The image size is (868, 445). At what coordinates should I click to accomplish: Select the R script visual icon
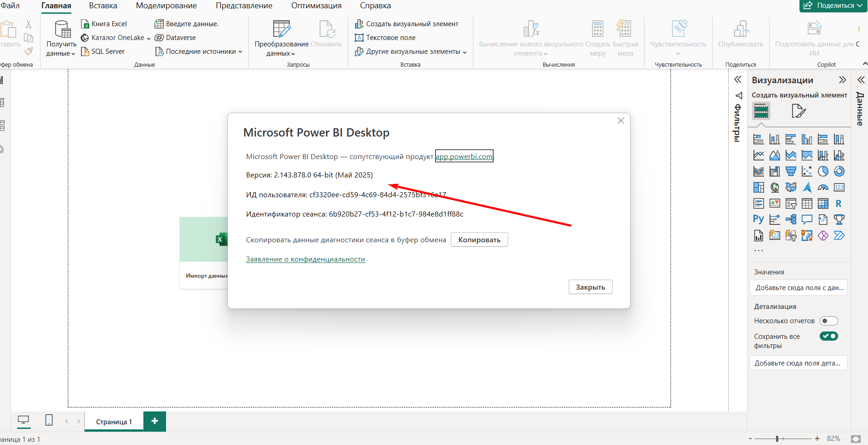pos(839,204)
